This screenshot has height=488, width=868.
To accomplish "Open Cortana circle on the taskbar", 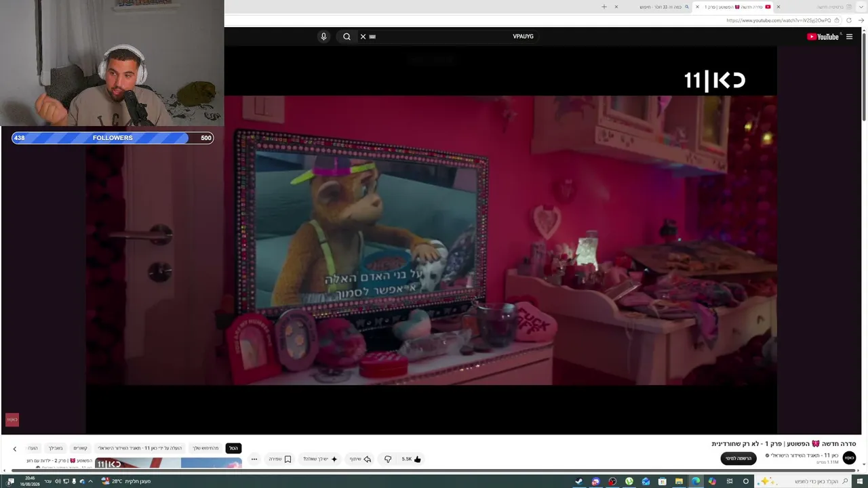I will 745,481.
